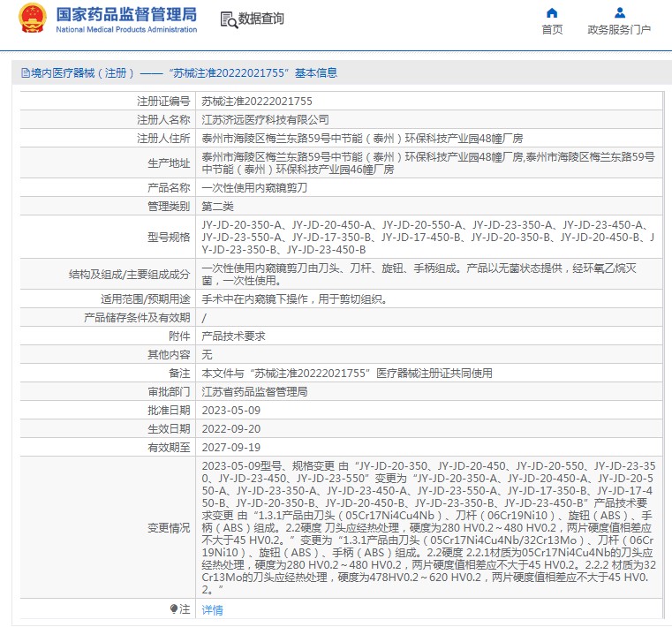Click the 产品技术要求 attachment value
The height and width of the screenshot is (627, 672).
(234, 336)
